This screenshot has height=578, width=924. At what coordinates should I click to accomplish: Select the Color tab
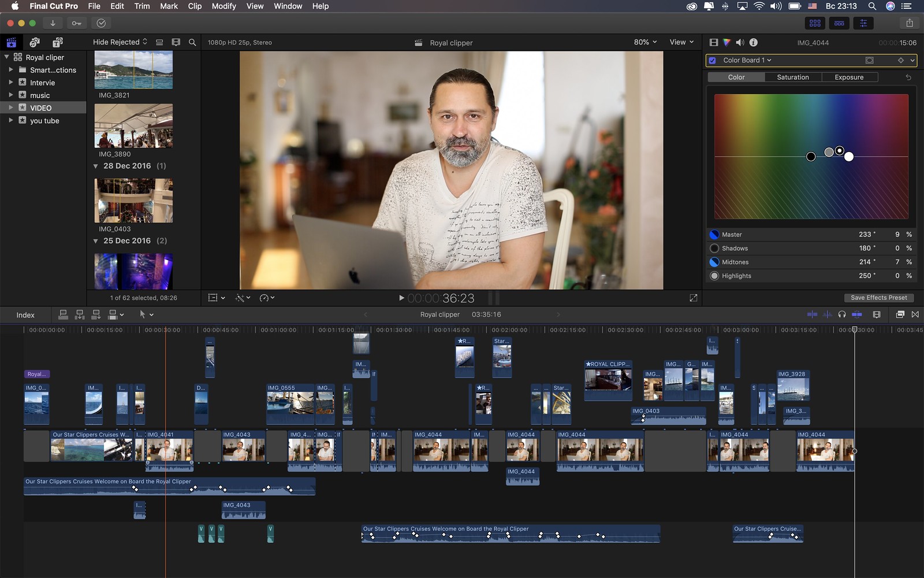point(736,77)
